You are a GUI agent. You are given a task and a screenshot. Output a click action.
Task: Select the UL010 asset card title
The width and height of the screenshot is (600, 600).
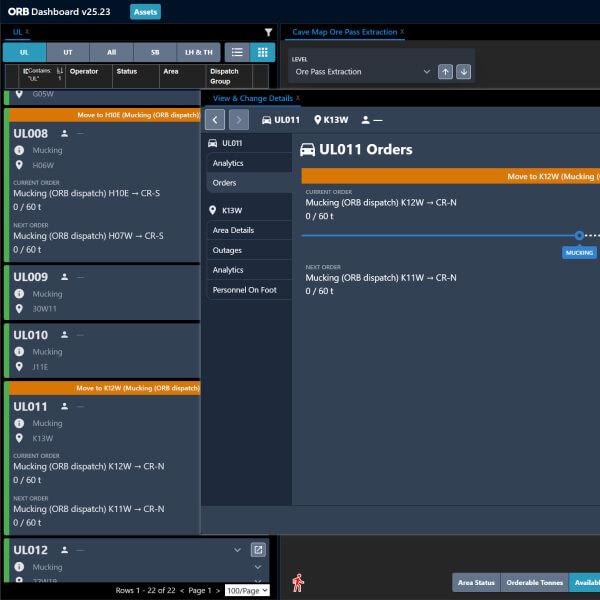tap(31, 335)
